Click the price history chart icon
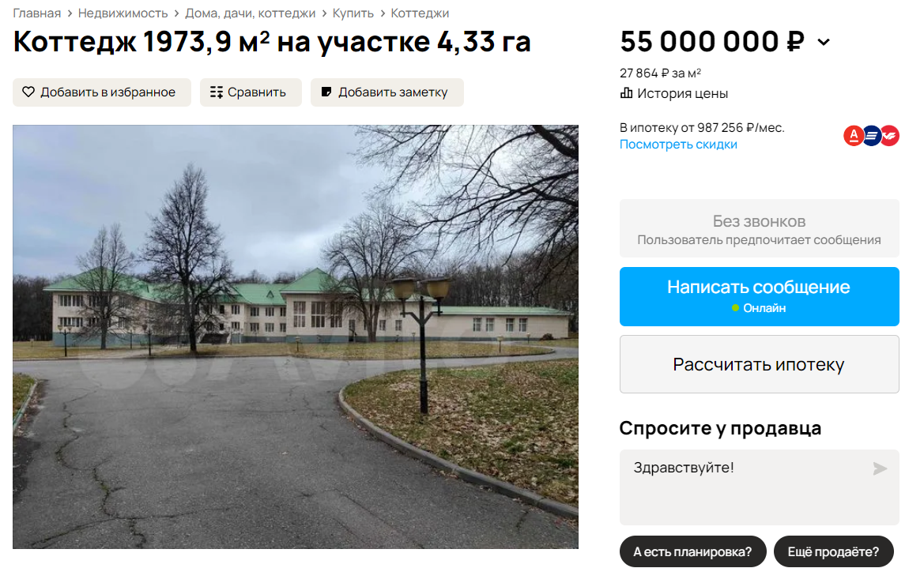924x568 pixels. pyautogui.click(x=627, y=93)
